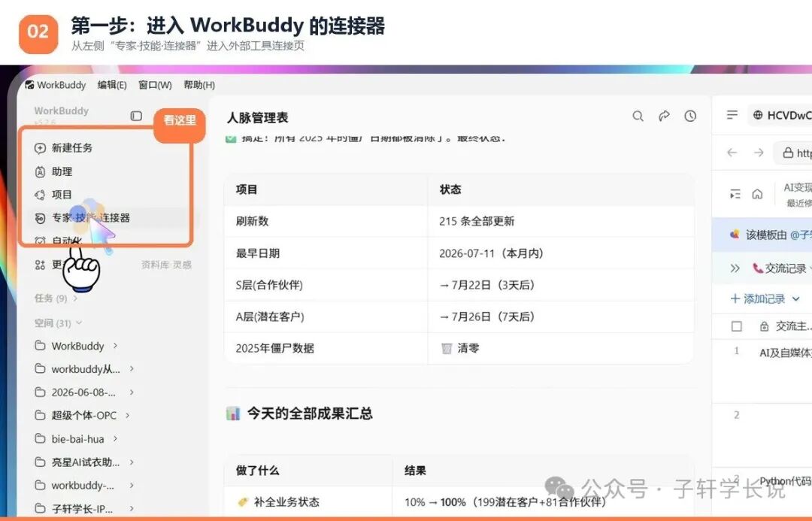
Task: Click row number 2 in right panel
Action: [736, 415]
